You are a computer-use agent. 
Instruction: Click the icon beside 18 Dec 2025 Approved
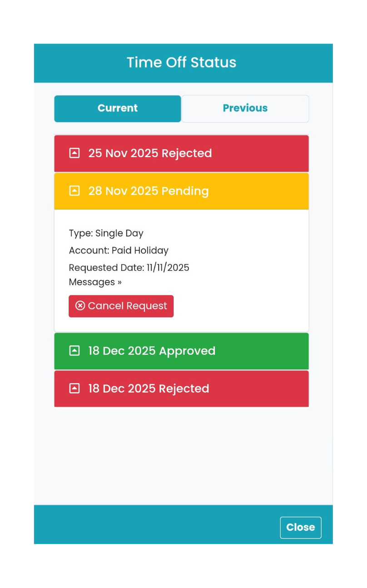pos(74,351)
